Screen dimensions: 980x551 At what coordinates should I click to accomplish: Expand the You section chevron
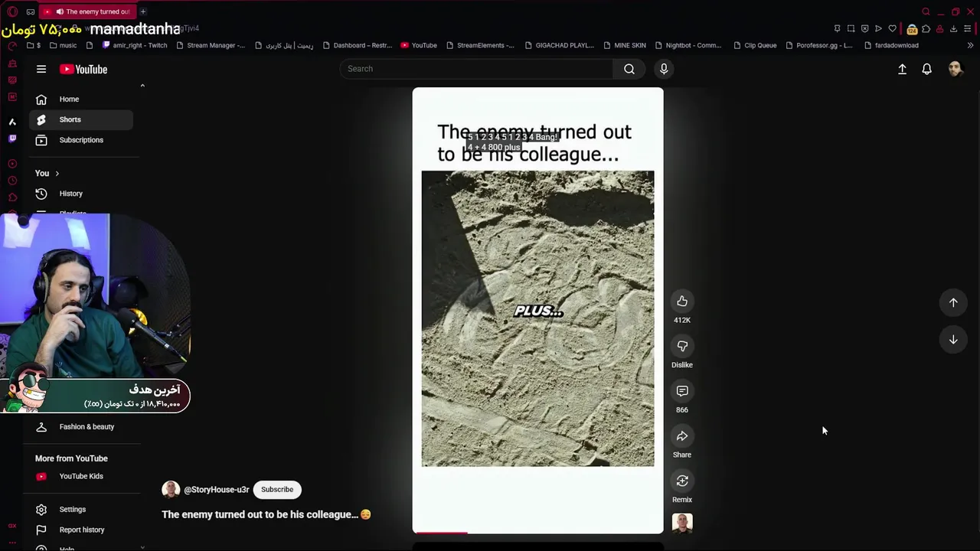[57, 173]
